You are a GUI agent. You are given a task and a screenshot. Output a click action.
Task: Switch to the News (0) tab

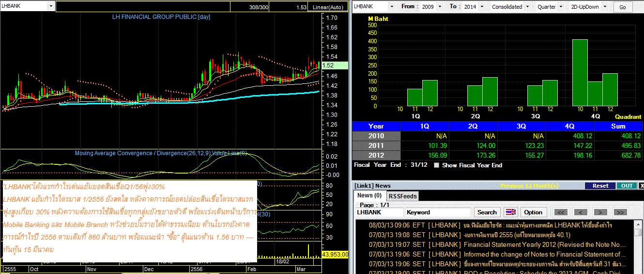point(369,195)
